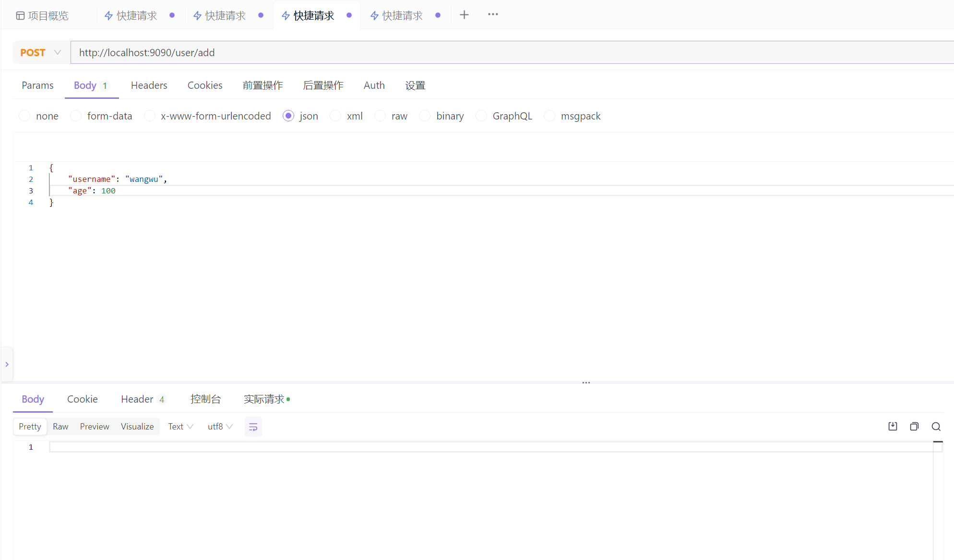Open the response Cookie tab
The image size is (954, 560).
tap(83, 399)
